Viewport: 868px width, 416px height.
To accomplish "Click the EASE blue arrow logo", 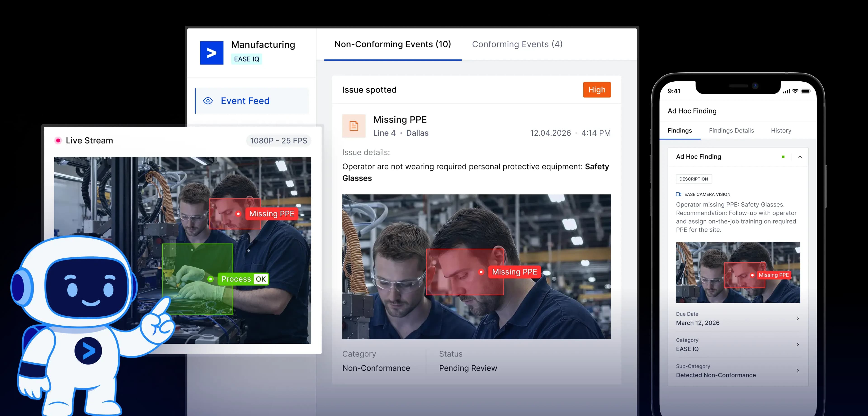I will (x=212, y=53).
